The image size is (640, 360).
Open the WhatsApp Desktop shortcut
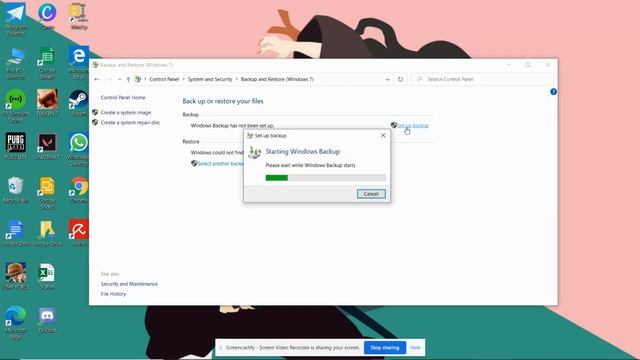coord(78,149)
